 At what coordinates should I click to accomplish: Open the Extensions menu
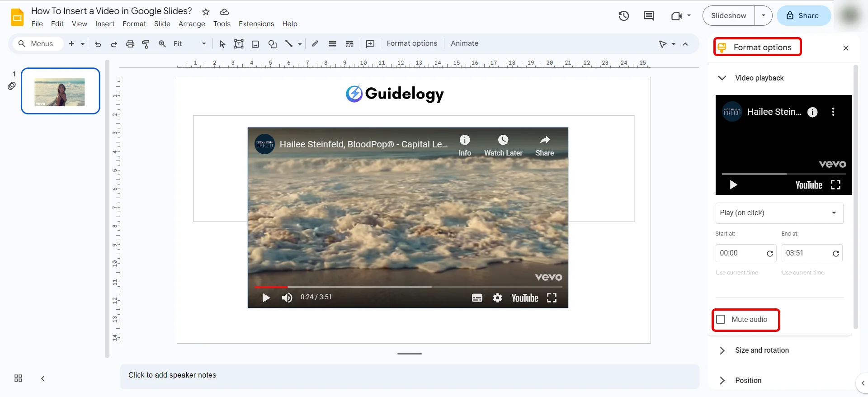click(x=256, y=24)
